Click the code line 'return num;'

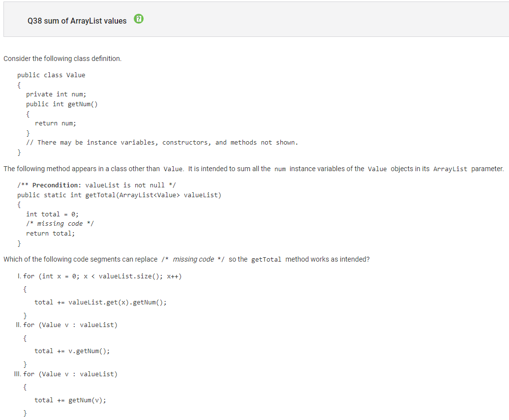[56, 123]
